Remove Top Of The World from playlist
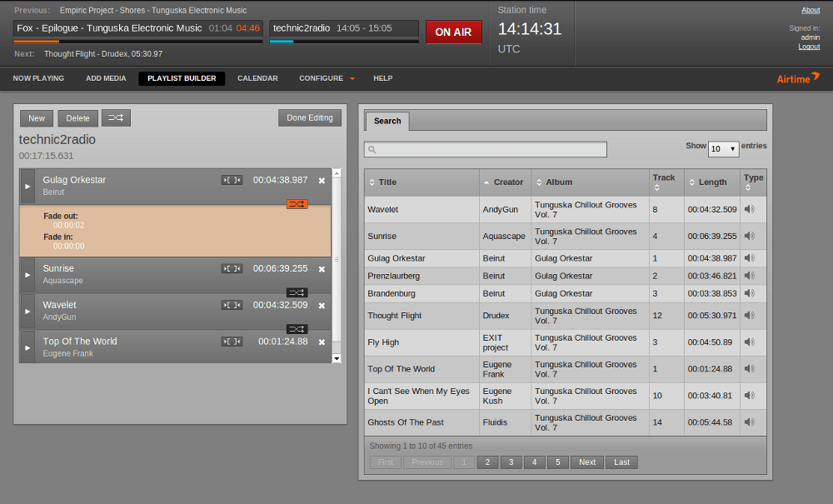The image size is (833, 504). 322,342
